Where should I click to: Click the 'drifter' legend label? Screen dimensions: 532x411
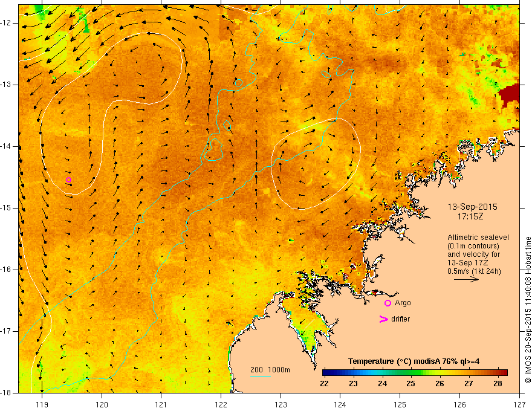400,319
